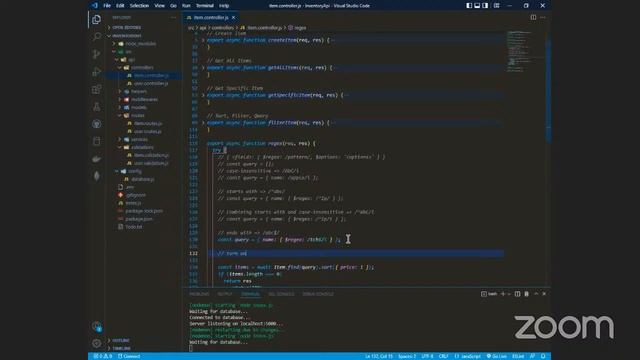This screenshot has width=640, height=360.
Task: Open the Search view in activity bar
Action: tap(96, 37)
